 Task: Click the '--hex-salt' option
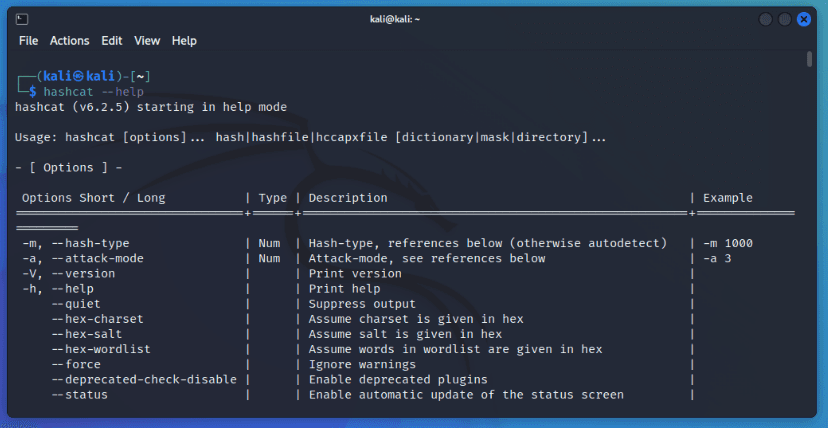[87, 335]
